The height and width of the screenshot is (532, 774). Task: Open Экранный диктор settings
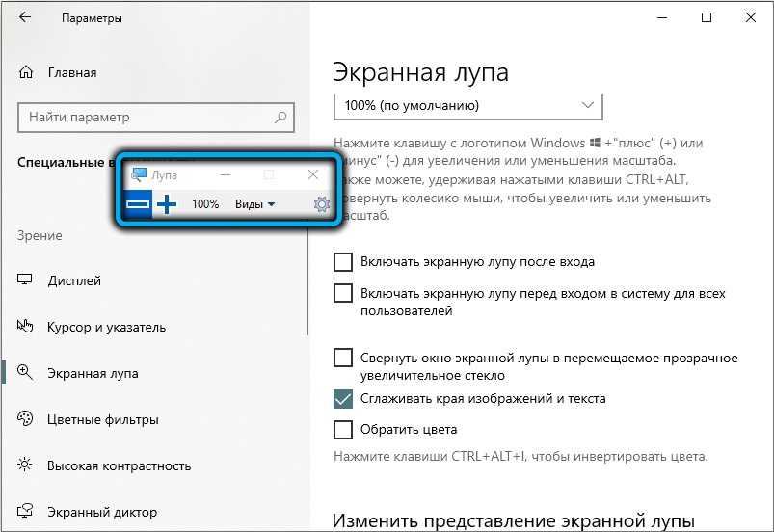point(101,512)
